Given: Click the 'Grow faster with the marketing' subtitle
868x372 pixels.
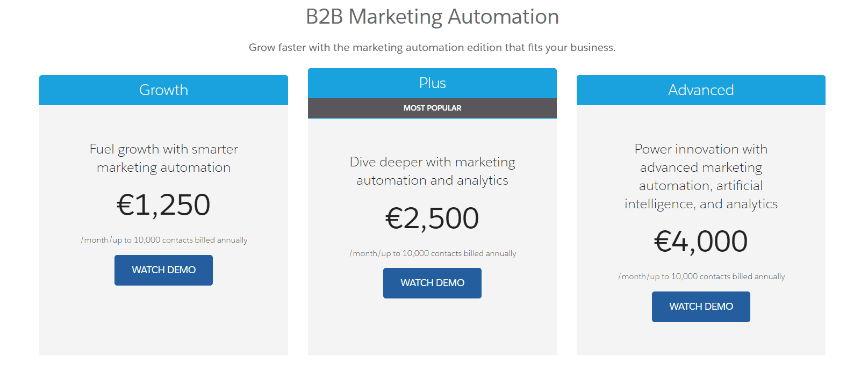Looking at the screenshot, I should 432,47.
